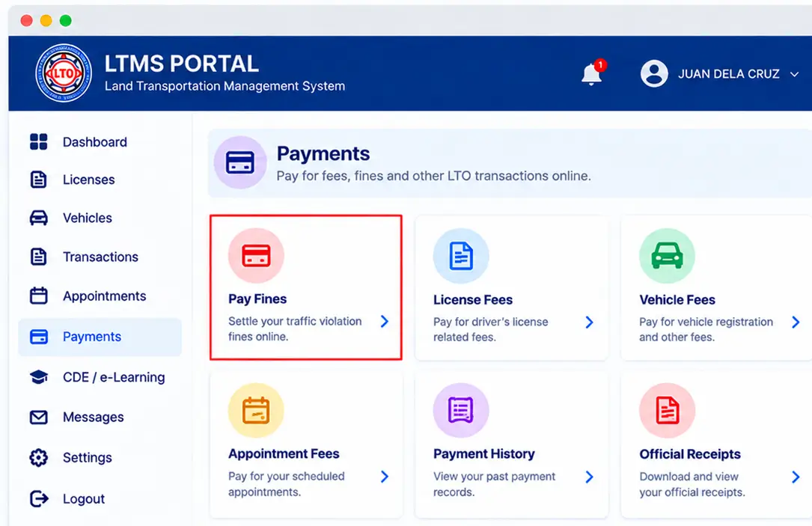Click the Official Receipts card chevron arrow
Viewport: 812px width, 526px height.
796,477
